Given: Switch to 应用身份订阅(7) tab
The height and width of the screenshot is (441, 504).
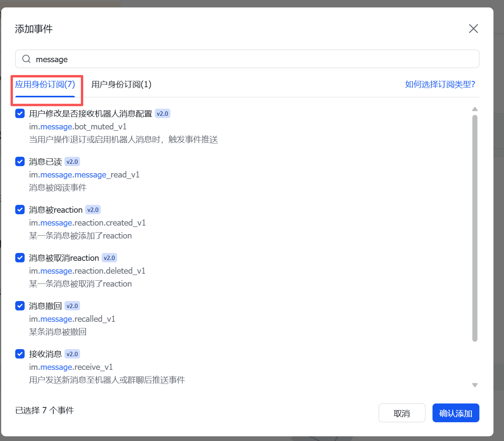Looking at the screenshot, I should [45, 84].
